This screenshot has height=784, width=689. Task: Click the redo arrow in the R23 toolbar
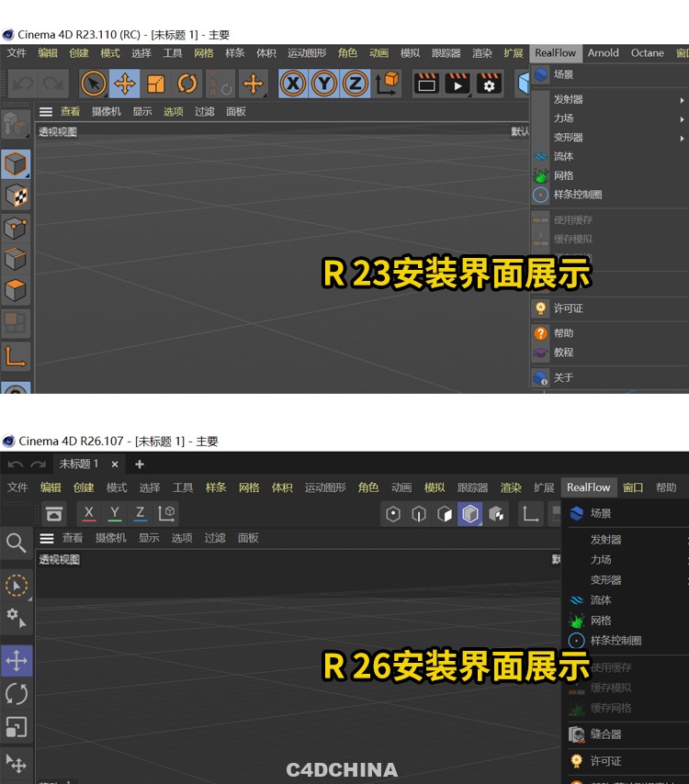[x=53, y=84]
